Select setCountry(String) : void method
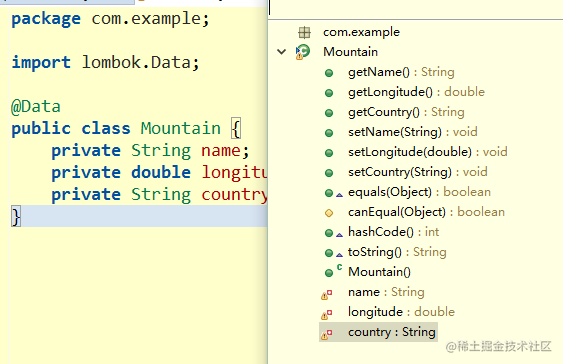Viewport: 563px width, 364px height. point(418,172)
